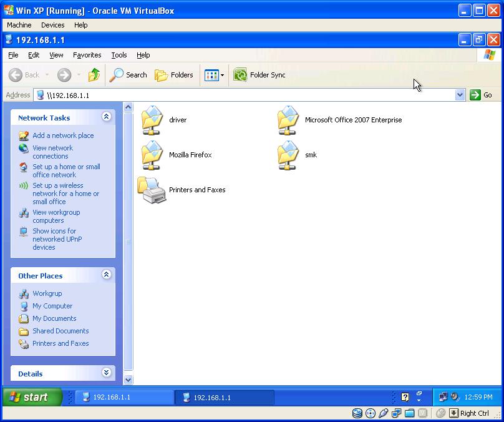This screenshot has width=504, height=422.
Task: Click the taskbar clock showing 12:59 PM
Action: 478,397
